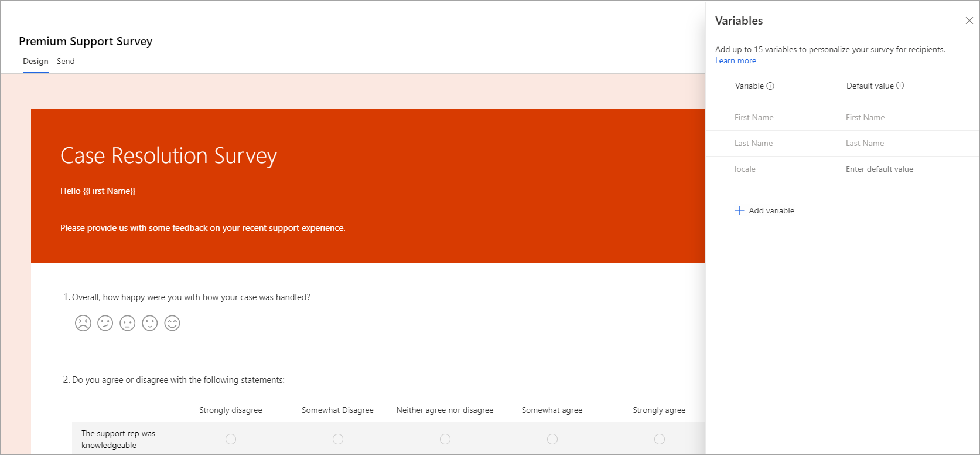Click the Somewhat Disagree column header
Viewport: 980px width, 455px height.
click(x=337, y=410)
